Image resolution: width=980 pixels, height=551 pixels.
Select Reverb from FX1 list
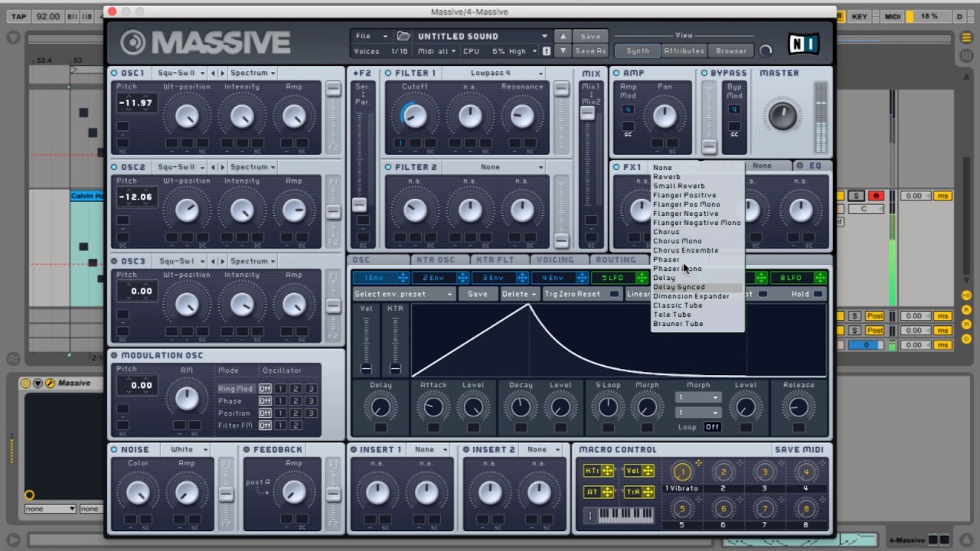click(666, 177)
